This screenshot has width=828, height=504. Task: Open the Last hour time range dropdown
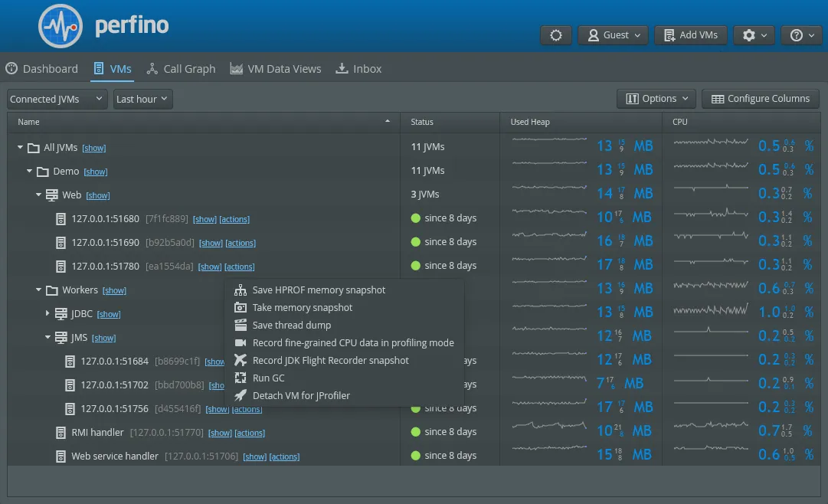coord(142,98)
